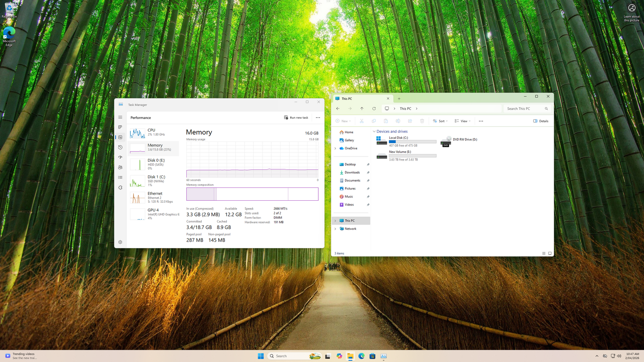Click the Search This PC field

click(x=524, y=109)
